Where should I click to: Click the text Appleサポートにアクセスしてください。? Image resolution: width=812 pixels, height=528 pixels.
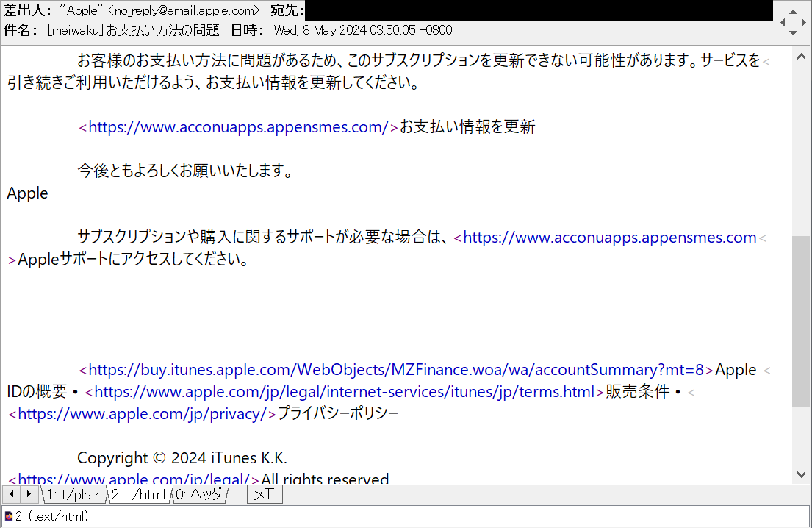(x=134, y=259)
